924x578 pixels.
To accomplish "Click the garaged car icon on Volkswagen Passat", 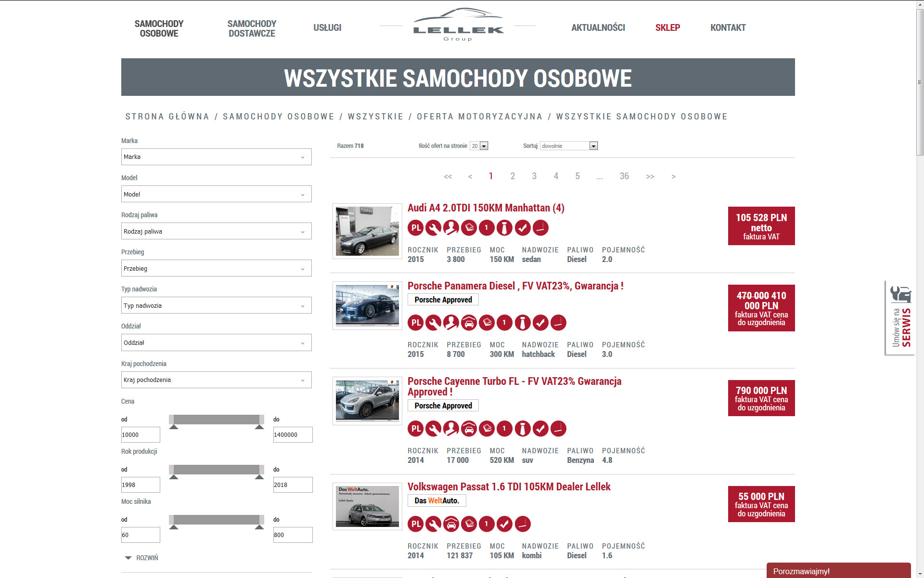I will click(451, 524).
